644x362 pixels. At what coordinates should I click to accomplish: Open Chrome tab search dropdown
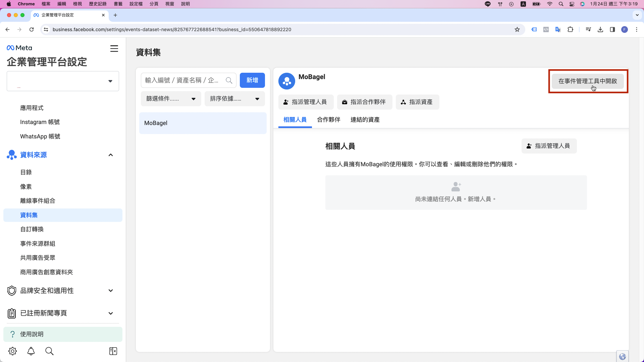pos(637,15)
